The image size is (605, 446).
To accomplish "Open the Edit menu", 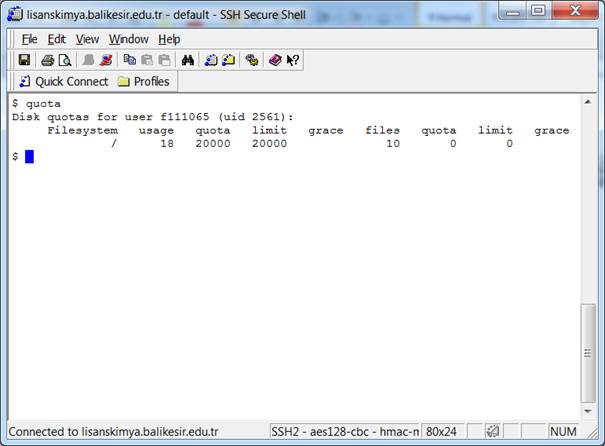I will pos(57,39).
